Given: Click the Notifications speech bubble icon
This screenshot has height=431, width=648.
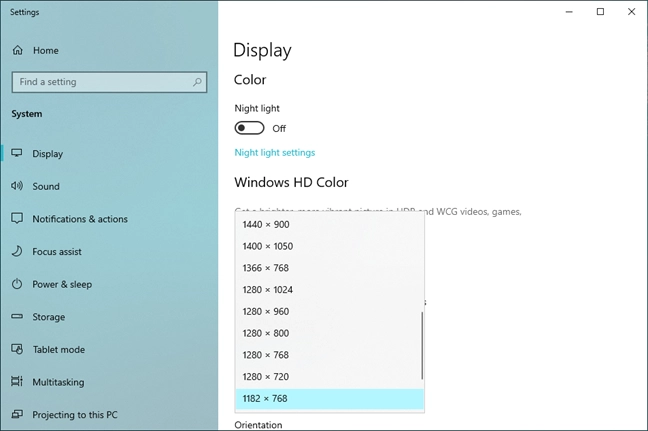Looking at the screenshot, I should [17, 219].
